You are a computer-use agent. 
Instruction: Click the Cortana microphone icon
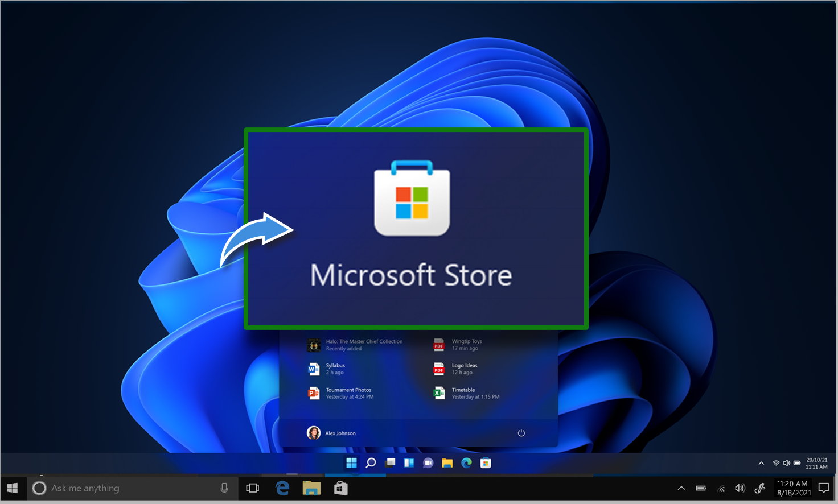pyautogui.click(x=224, y=488)
